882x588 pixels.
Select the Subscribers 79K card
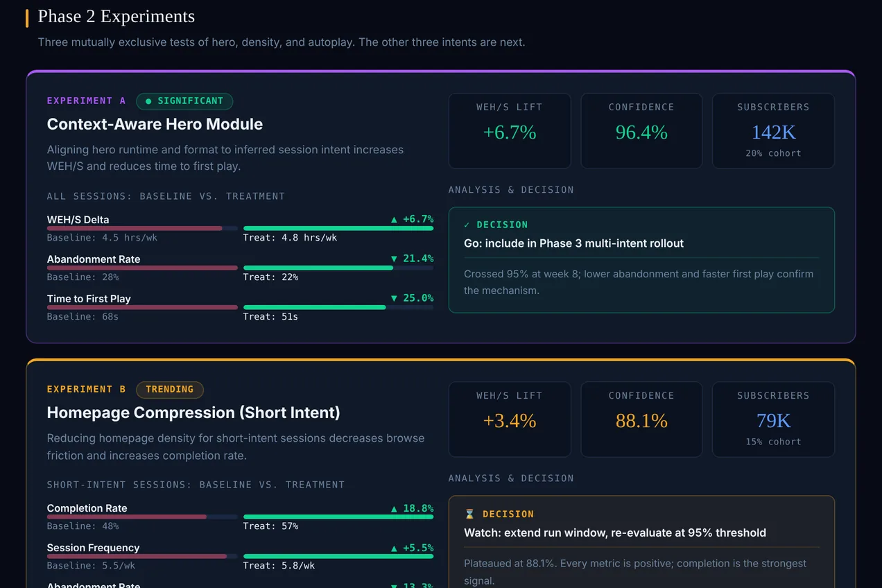click(773, 420)
